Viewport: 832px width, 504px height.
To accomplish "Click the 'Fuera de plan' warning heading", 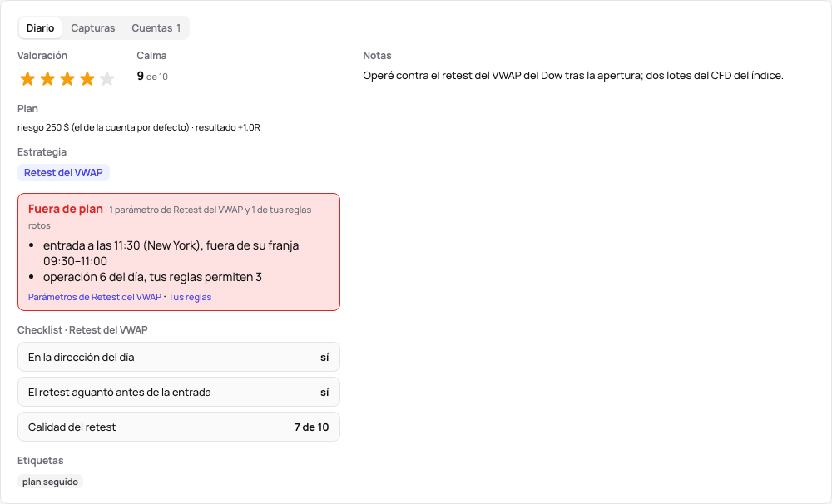I will [65, 209].
